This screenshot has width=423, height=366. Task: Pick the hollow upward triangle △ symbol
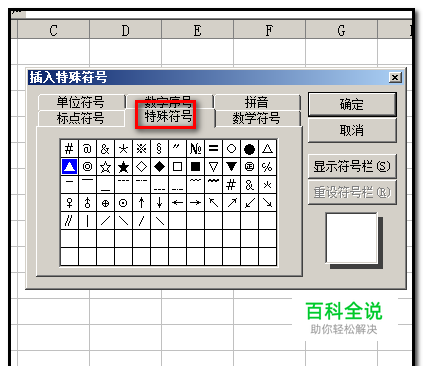point(267,149)
